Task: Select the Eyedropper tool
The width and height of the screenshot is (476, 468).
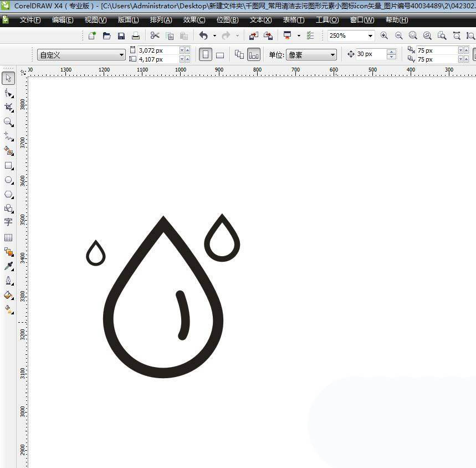Action: 8,267
